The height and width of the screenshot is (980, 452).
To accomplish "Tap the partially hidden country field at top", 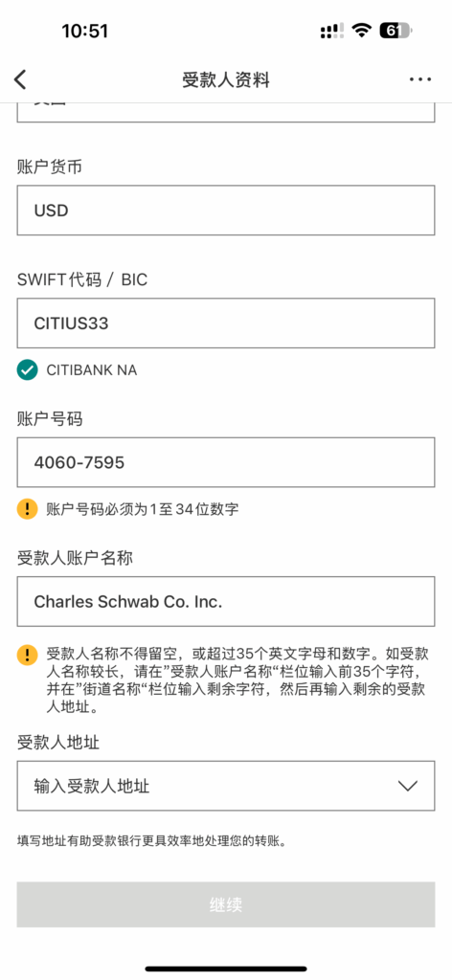I will click(226, 113).
